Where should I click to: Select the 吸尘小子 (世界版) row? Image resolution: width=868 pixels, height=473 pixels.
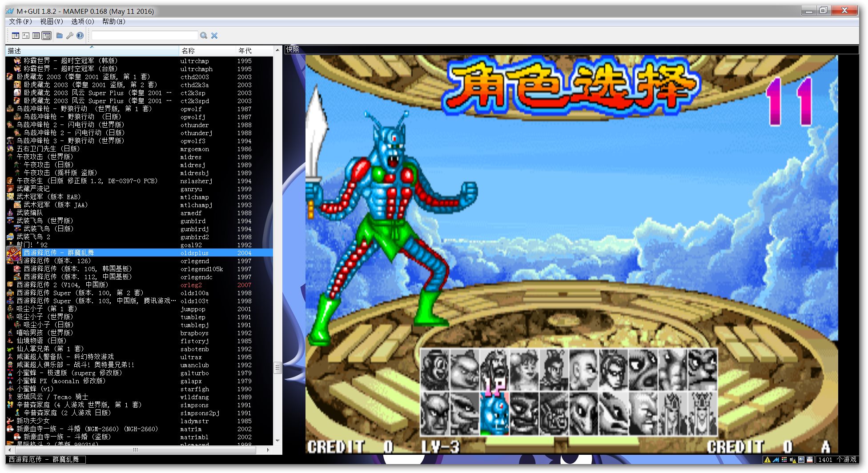coord(139,317)
